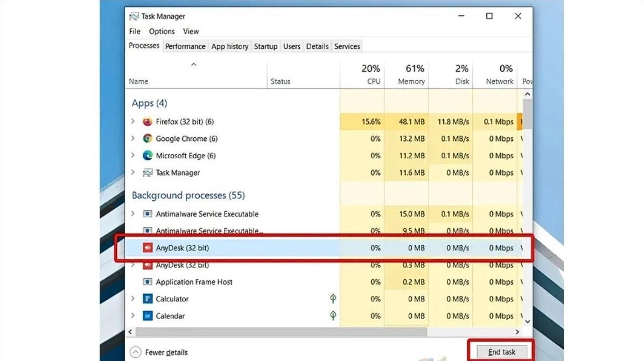Click the suspended leaf icon beside Calendar
Screen dimensions: 644x361
(x=333, y=316)
